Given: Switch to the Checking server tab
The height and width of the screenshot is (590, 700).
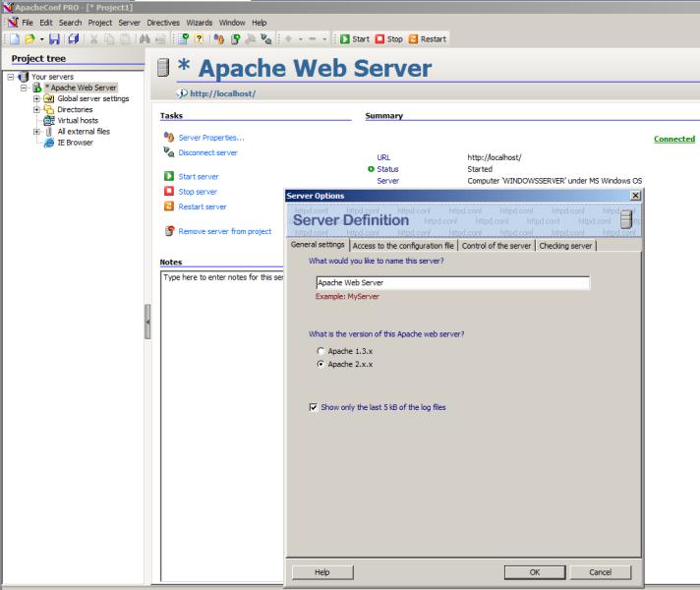Looking at the screenshot, I should pyautogui.click(x=565, y=246).
